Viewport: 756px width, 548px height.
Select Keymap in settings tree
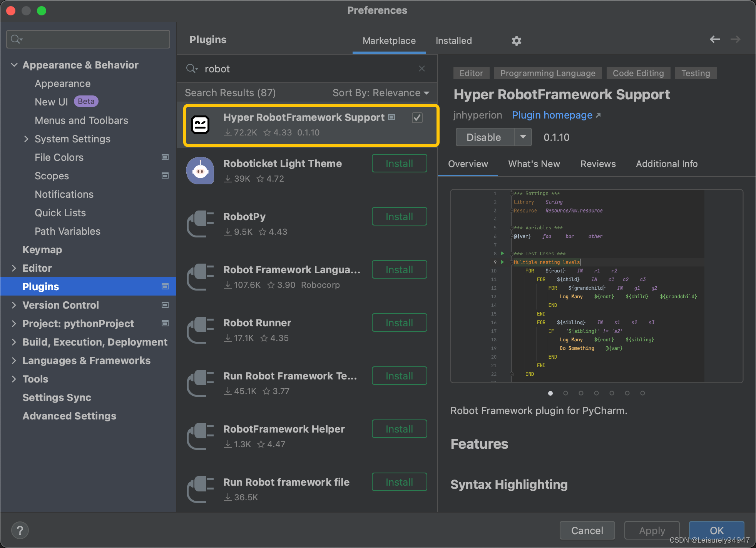(42, 249)
